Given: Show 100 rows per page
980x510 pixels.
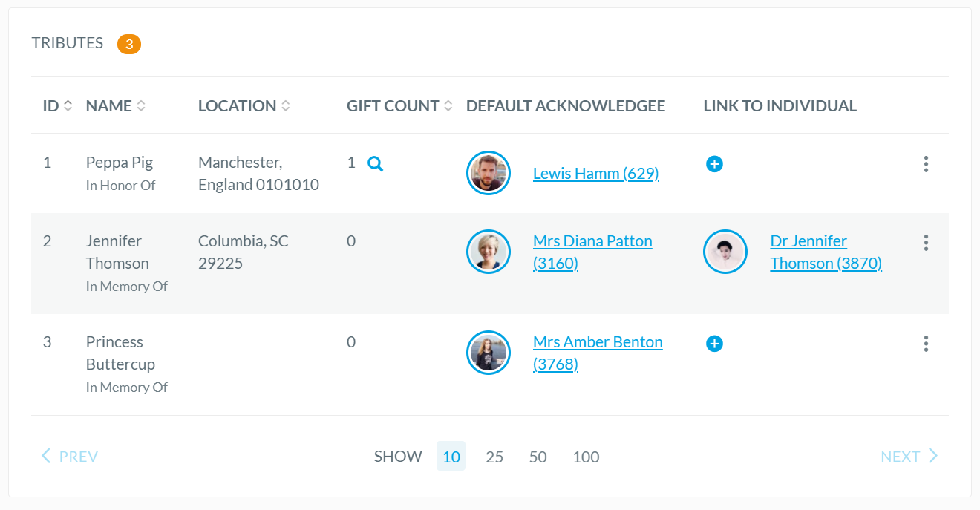Looking at the screenshot, I should click(586, 457).
